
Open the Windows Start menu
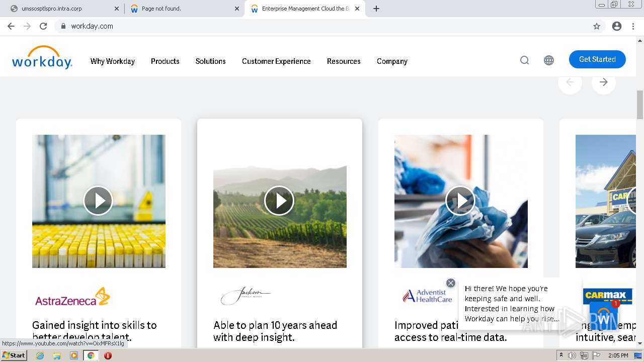click(14, 355)
